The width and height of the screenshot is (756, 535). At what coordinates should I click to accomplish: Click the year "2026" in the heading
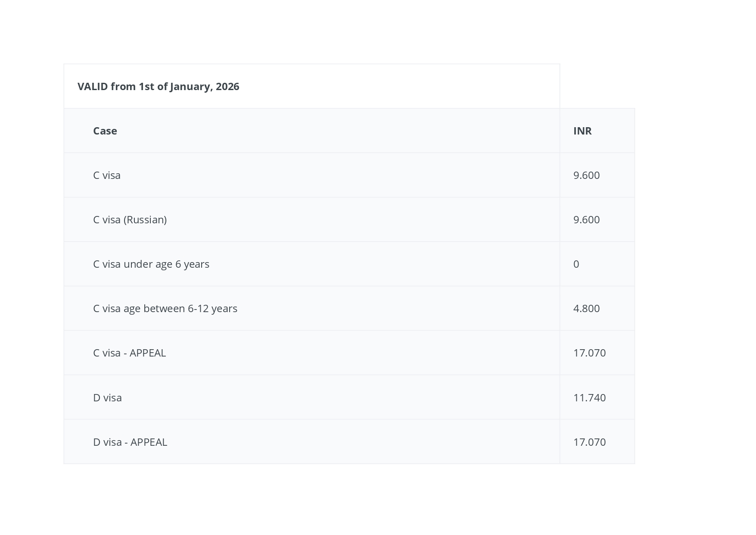point(227,87)
